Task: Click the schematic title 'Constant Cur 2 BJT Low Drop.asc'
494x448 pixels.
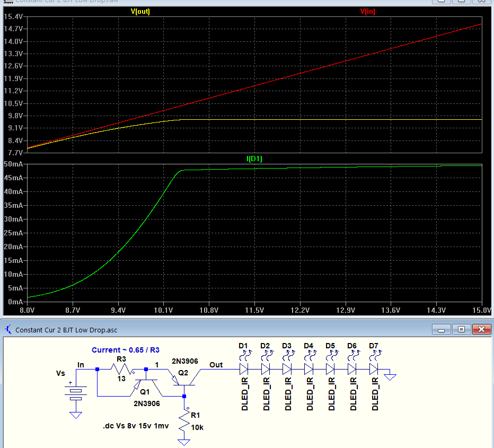Action: [66, 330]
